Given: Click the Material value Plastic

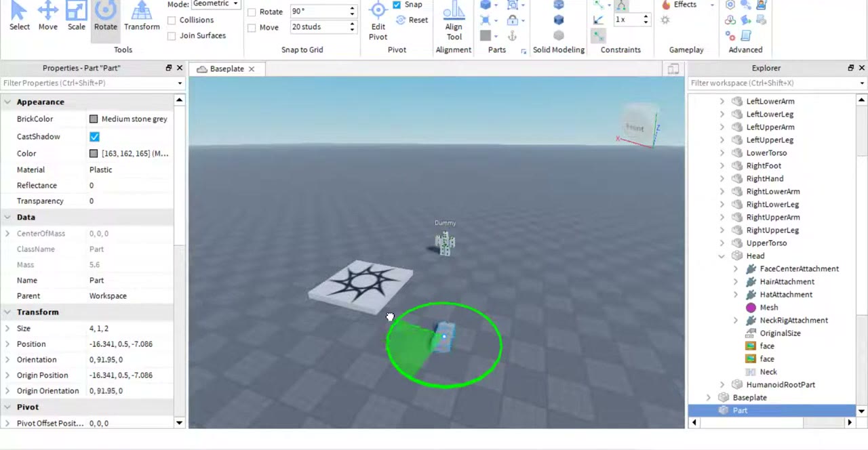Looking at the screenshot, I should click(x=101, y=170).
